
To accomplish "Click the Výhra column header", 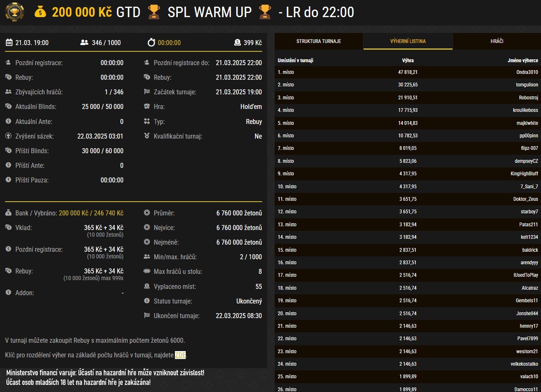I will pyautogui.click(x=408, y=61).
